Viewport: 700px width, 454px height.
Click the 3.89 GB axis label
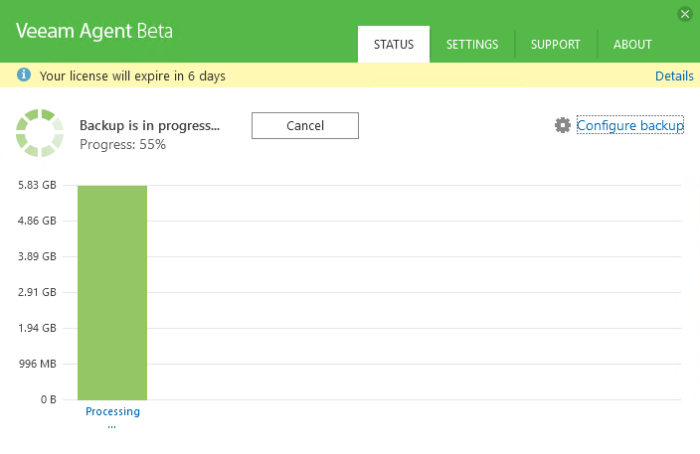coord(37,256)
